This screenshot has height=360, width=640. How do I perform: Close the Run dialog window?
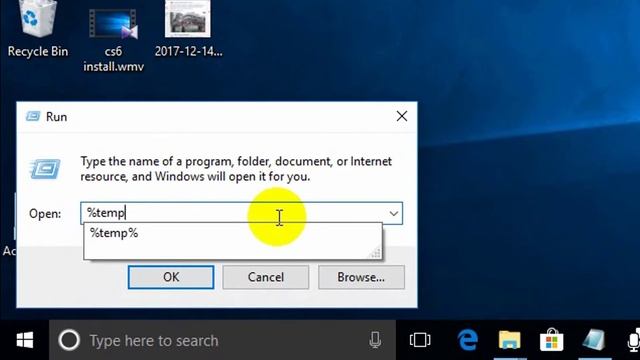pyautogui.click(x=402, y=116)
